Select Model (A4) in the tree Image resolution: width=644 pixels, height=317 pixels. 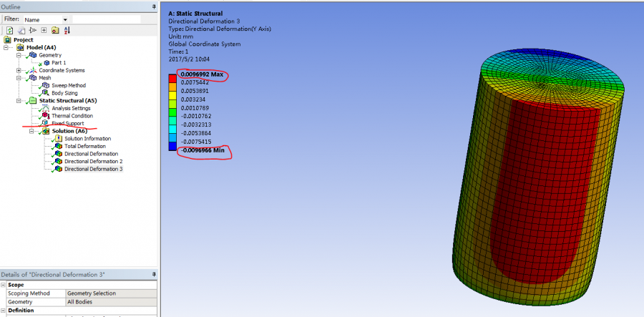point(41,48)
